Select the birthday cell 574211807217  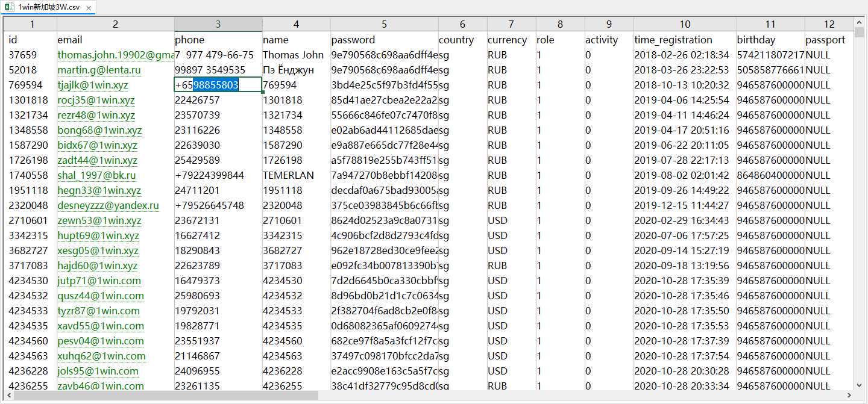tap(770, 55)
